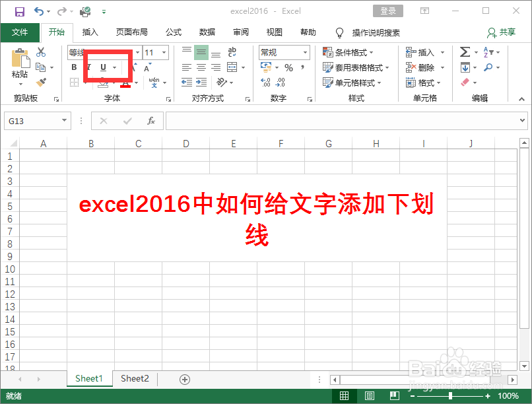Open Find and Select magnifier
The width and height of the screenshot is (532, 404).
488,67
